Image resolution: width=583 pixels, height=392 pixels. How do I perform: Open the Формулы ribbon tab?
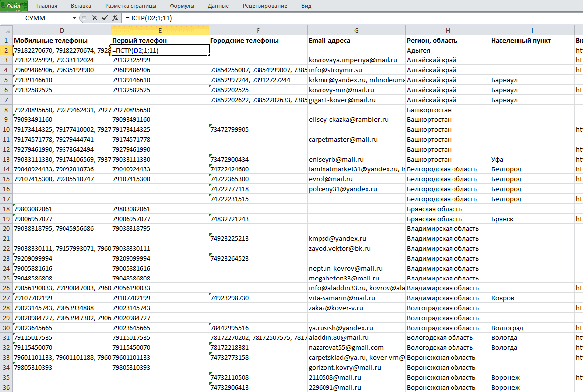click(182, 6)
